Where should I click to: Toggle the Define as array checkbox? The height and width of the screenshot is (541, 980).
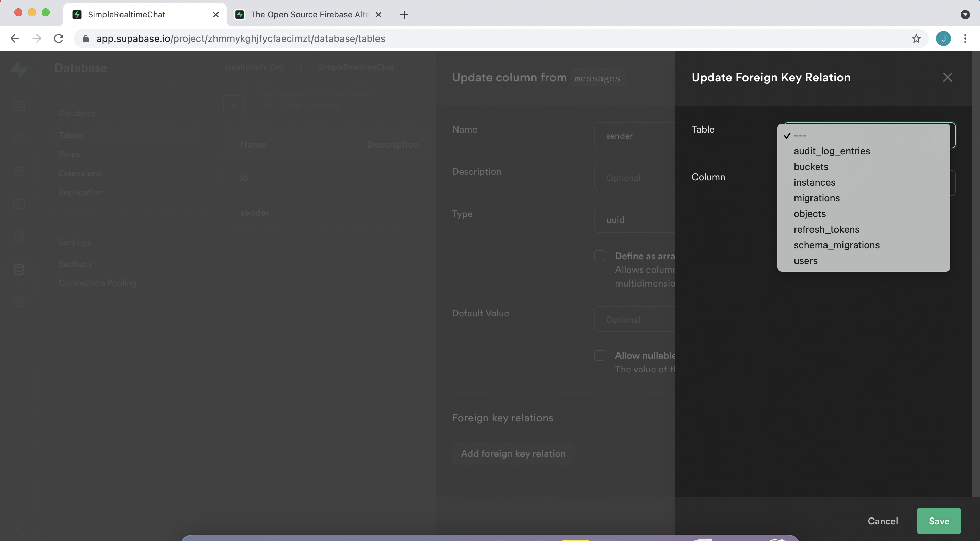(599, 256)
